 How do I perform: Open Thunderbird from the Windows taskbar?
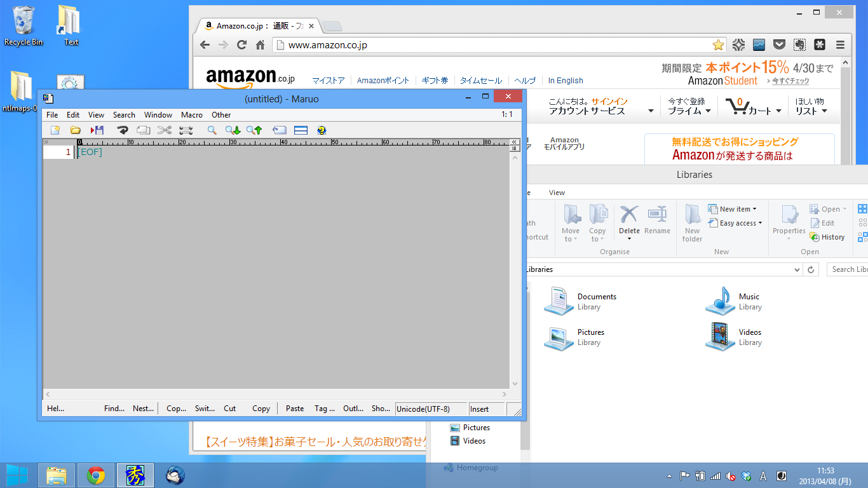click(175, 475)
